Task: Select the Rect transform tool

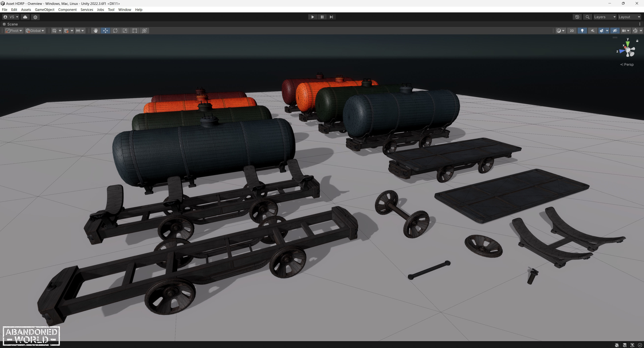Action: [x=135, y=31]
